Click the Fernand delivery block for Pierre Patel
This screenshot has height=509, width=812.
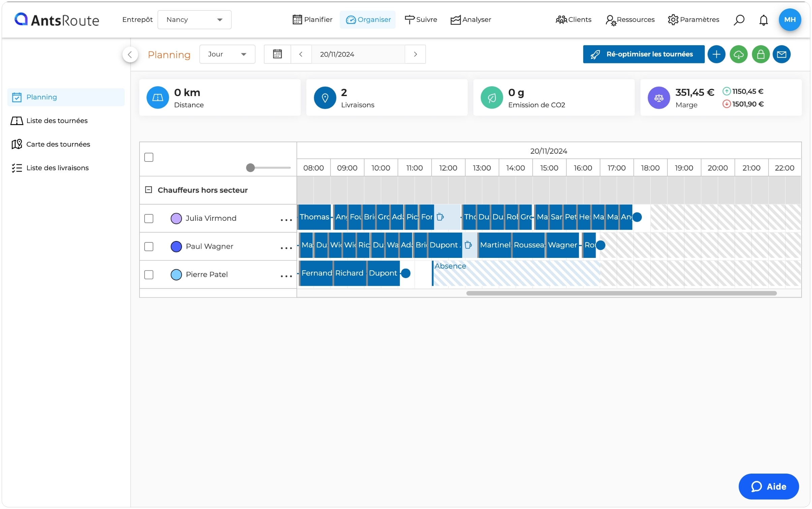click(x=316, y=273)
